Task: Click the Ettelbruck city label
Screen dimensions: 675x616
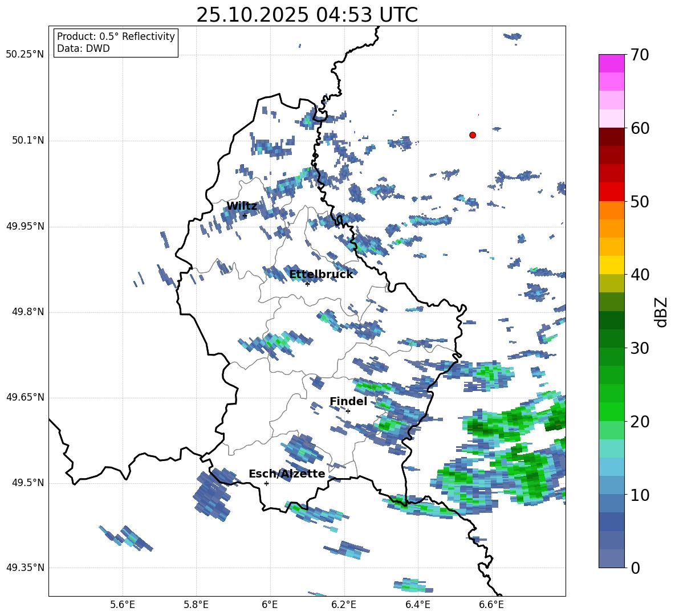Action: 321,275
